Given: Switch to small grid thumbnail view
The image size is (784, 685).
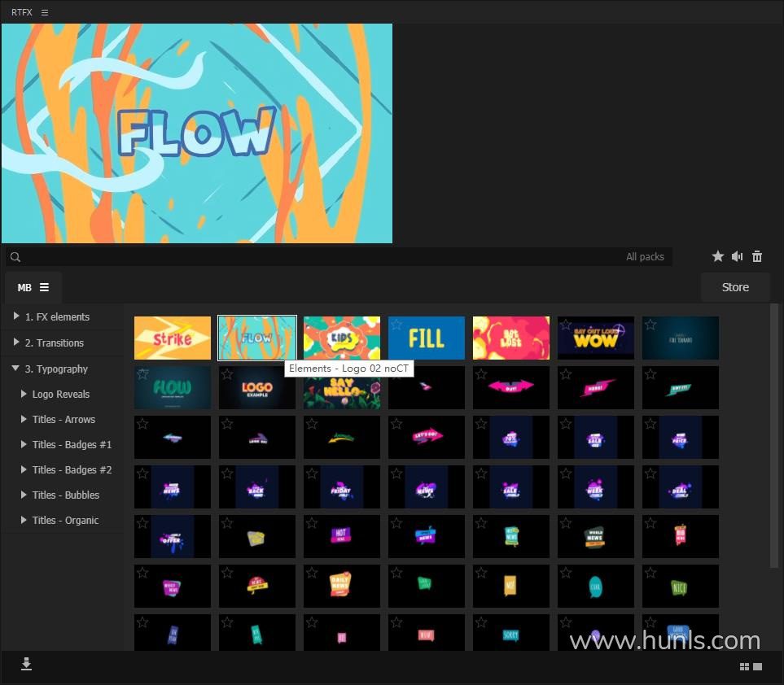Looking at the screenshot, I should (x=743, y=667).
